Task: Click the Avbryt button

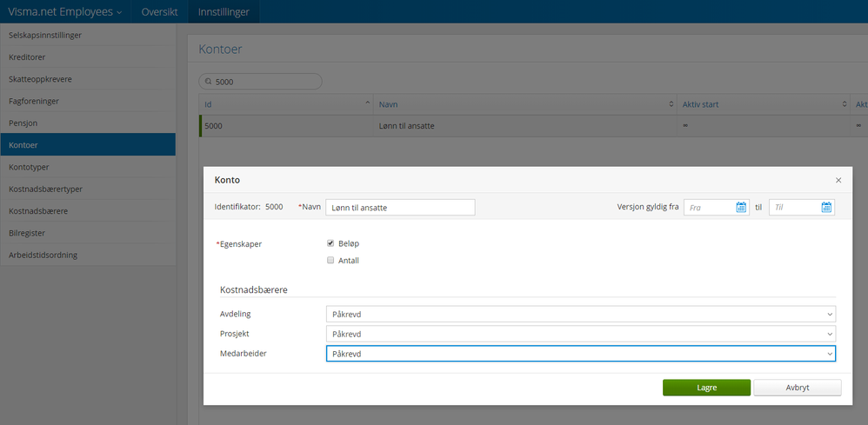Action: point(798,388)
